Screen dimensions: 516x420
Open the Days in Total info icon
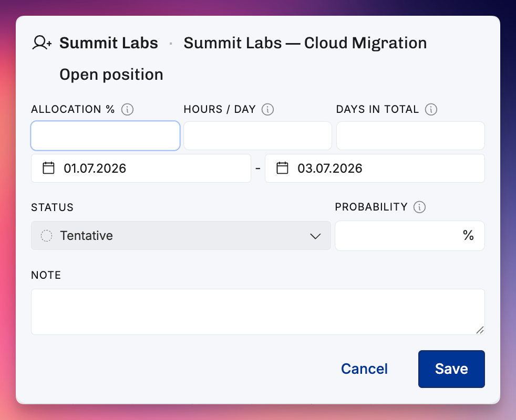click(x=431, y=109)
